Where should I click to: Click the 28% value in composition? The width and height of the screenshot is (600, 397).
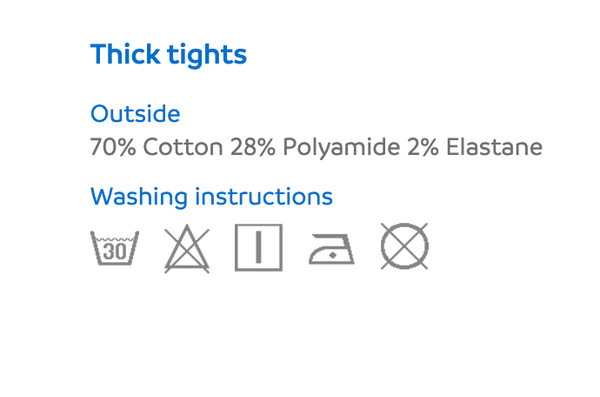pos(253,147)
